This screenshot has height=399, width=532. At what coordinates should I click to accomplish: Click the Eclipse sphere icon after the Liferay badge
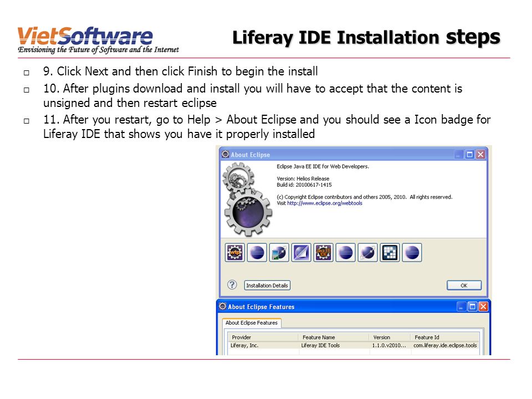412,253
